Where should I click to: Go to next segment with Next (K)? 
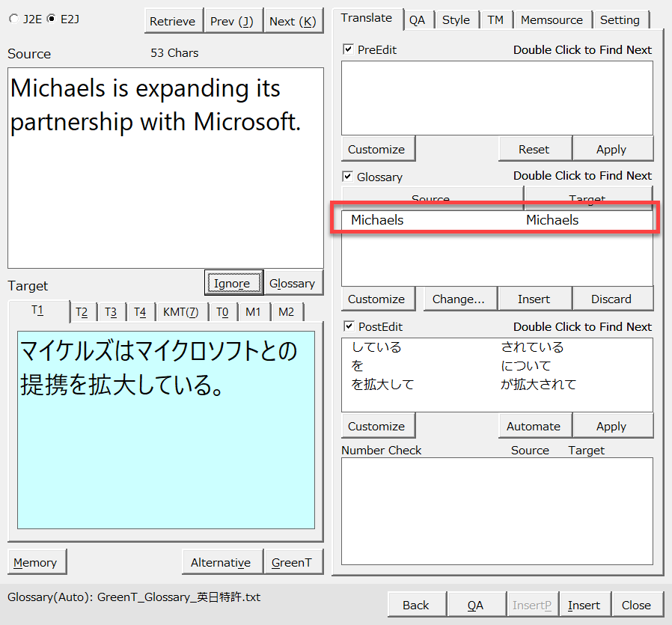coord(293,21)
